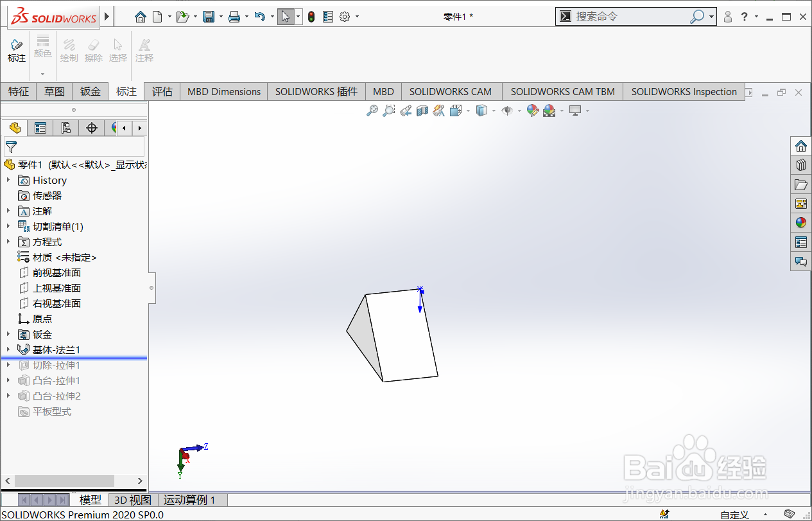Open the View Settings monitor icon
This screenshot has height=521, width=812.
pos(575,110)
